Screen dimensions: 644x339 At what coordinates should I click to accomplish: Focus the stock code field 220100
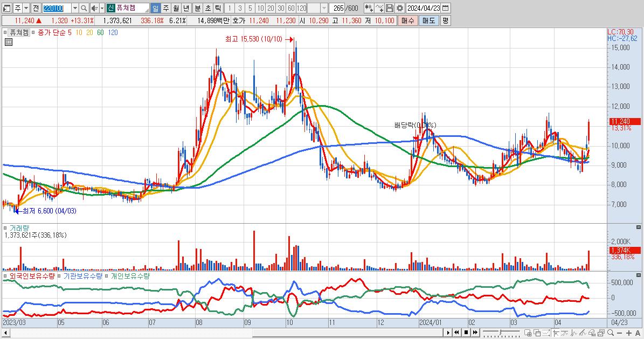[x=57, y=8]
